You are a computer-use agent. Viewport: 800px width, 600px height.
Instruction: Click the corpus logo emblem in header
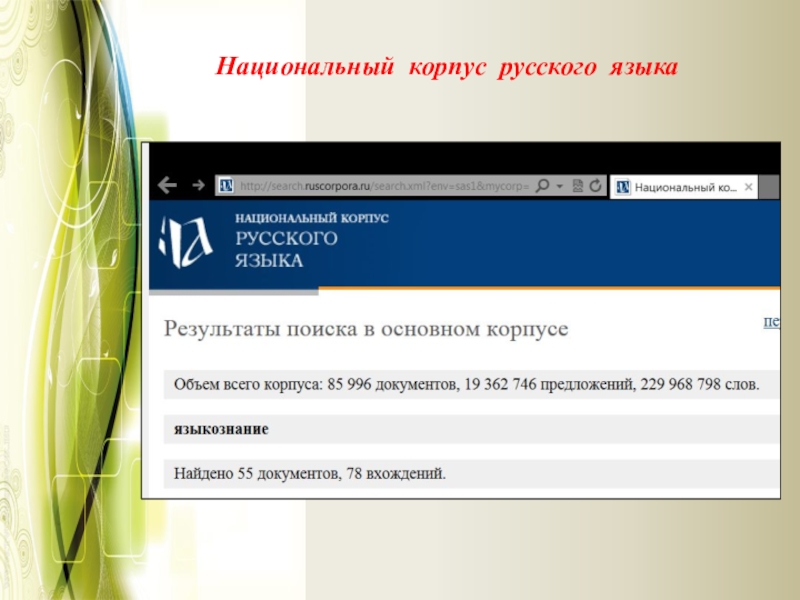pyautogui.click(x=185, y=241)
